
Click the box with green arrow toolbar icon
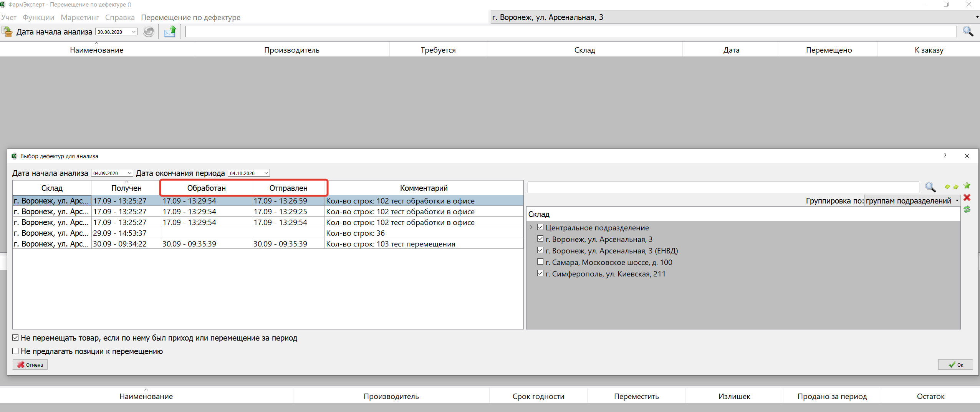coord(7,31)
